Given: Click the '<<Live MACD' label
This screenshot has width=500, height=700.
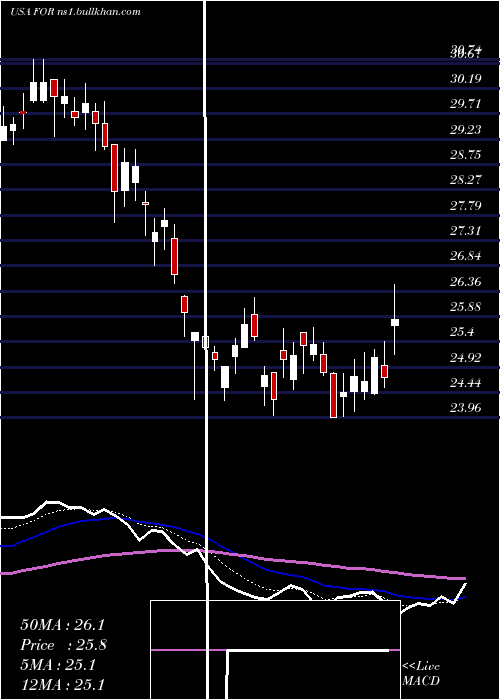Looking at the screenshot, I should 421,673.
